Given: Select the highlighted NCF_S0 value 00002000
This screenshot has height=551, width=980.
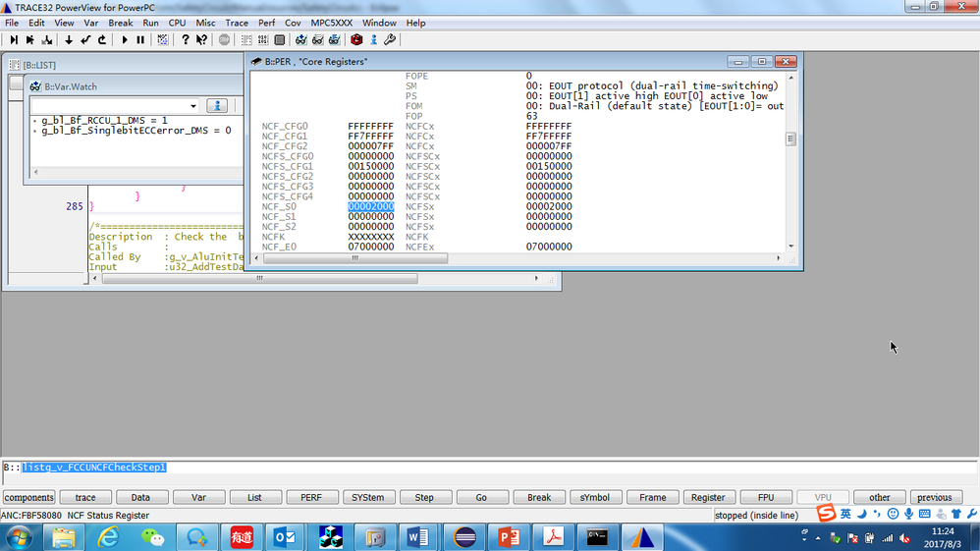Looking at the screenshot, I should coord(370,206).
